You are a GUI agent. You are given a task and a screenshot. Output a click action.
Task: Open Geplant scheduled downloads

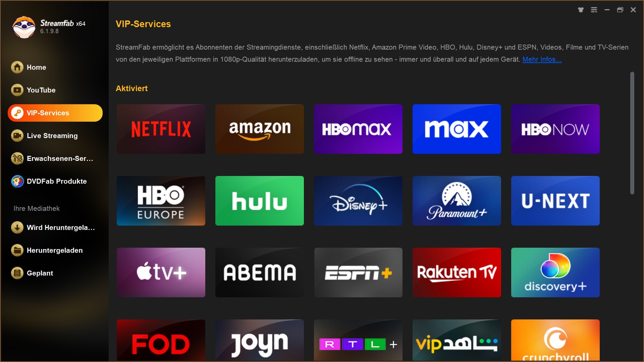pyautogui.click(x=39, y=273)
